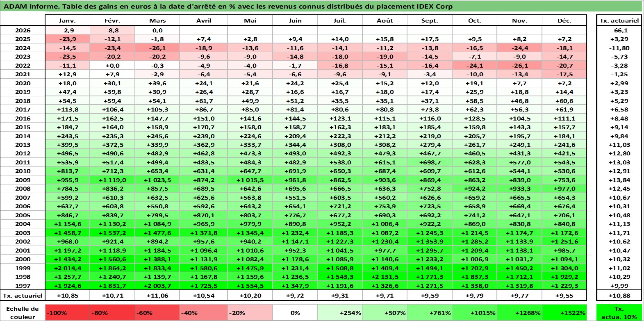This screenshot has height=321, width=644.
Task: Click the green 'Tx. actua. 10%' legend box
Action: pyautogui.click(x=619, y=312)
